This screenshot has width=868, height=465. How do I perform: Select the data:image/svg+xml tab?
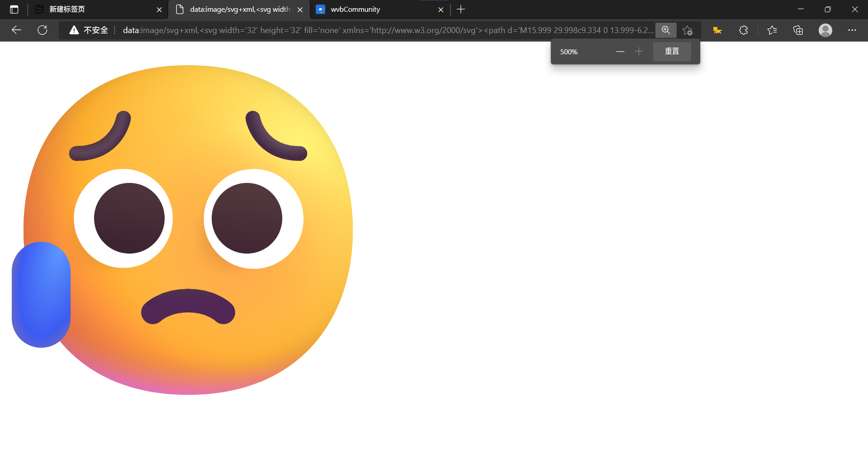click(x=239, y=10)
